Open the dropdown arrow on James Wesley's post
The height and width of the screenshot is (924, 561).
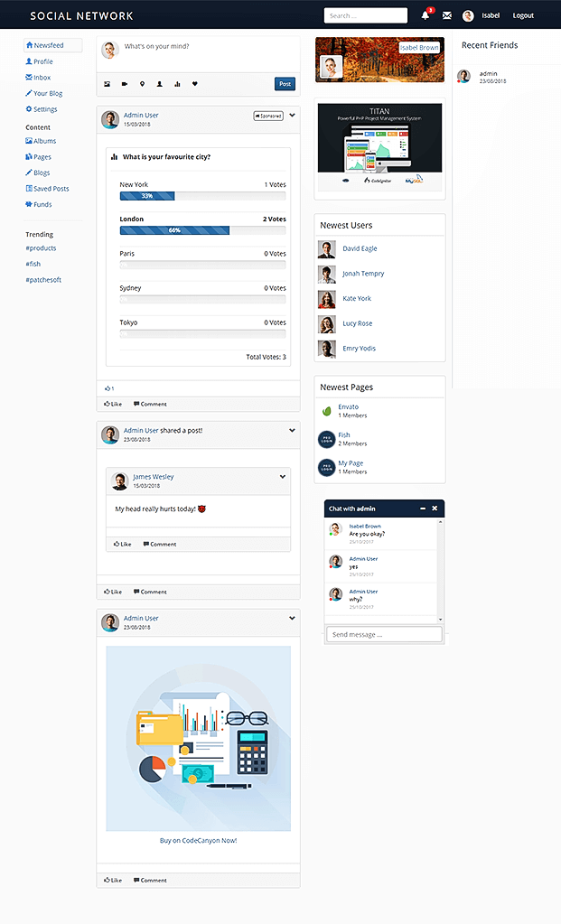point(283,477)
